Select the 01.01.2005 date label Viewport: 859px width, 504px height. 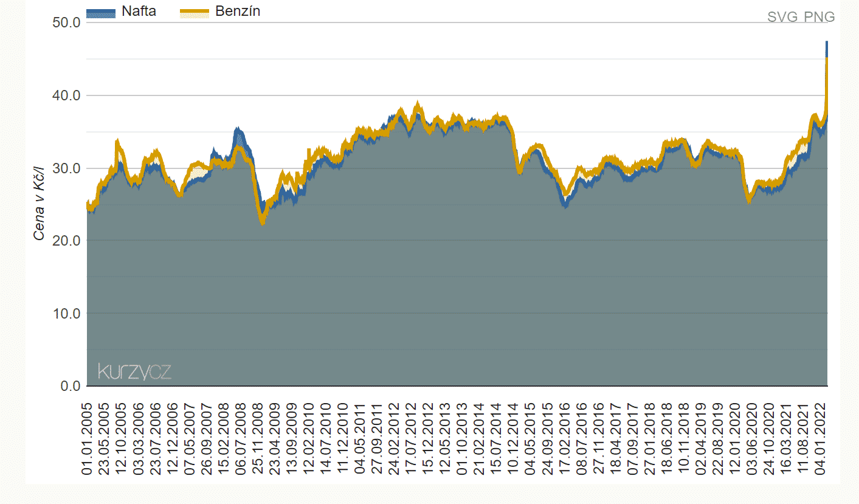pos(87,438)
